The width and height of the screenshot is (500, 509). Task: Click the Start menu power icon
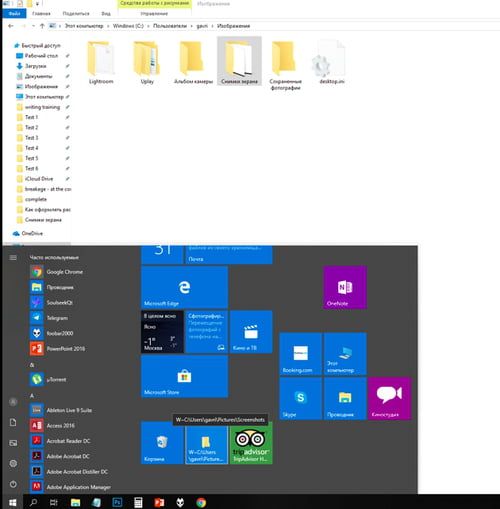13,484
